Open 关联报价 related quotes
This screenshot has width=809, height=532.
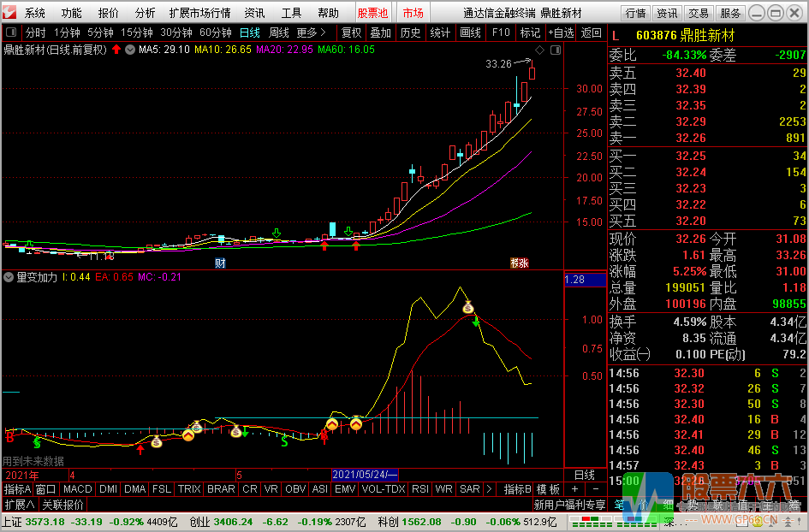point(62,504)
